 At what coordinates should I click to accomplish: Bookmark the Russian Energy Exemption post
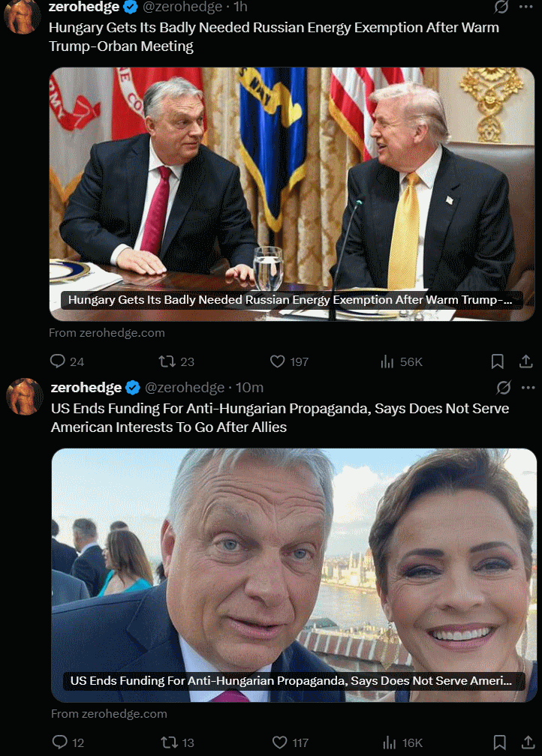pos(497,361)
